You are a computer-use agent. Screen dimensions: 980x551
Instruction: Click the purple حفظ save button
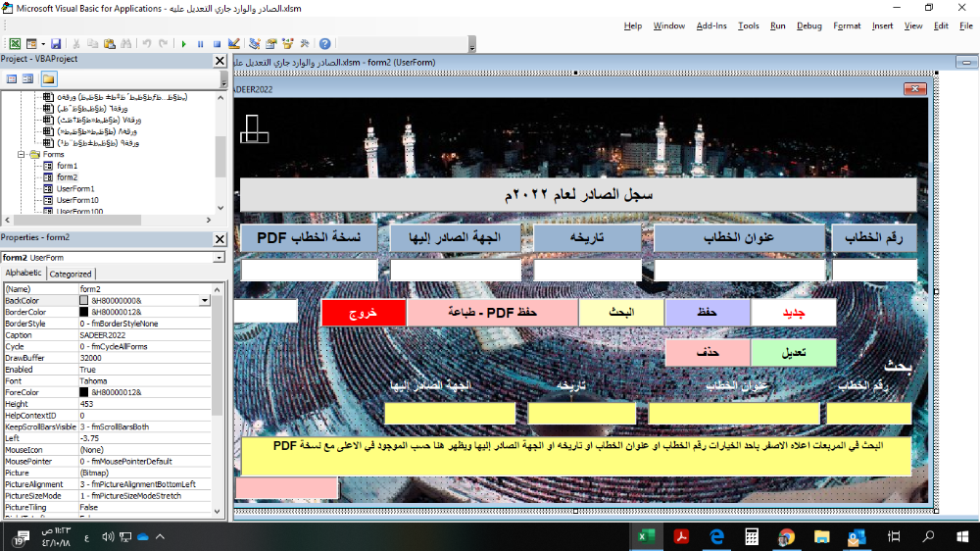[707, 313]
